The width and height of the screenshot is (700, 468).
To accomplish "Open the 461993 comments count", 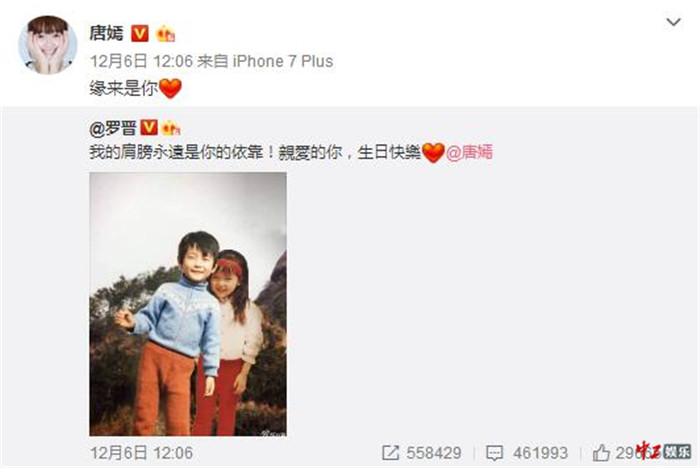I will pos(540,453).
